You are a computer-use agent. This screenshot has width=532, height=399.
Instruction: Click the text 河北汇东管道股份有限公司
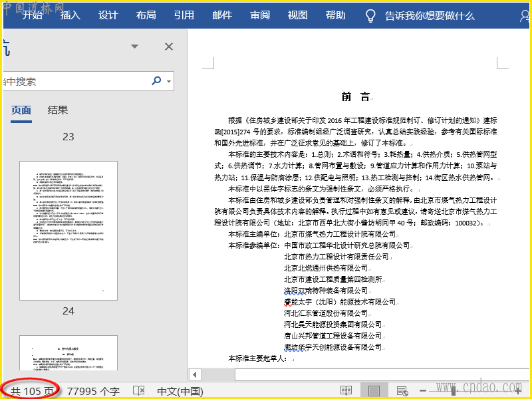point(326,313)
